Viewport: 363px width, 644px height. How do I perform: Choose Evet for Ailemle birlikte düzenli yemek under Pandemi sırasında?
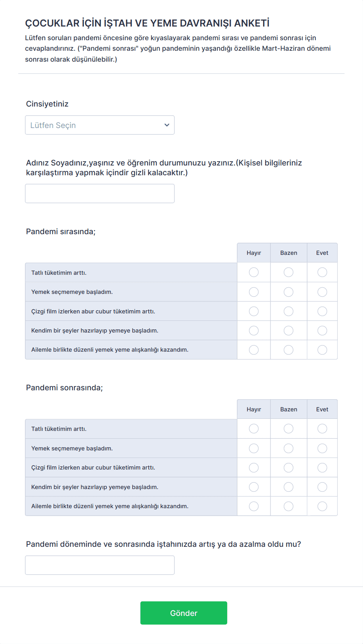click(x=322, y=350)
